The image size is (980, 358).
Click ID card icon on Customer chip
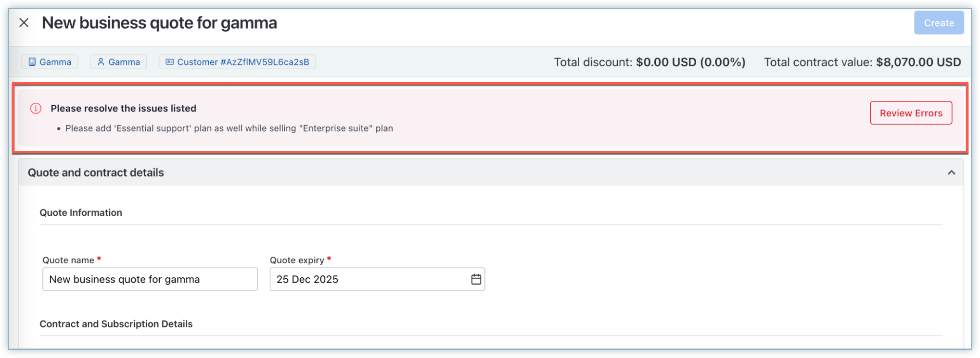click(169, 62)
